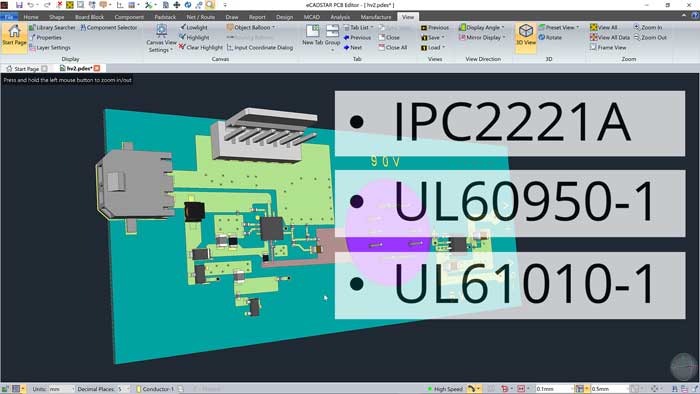Open the Library Searcher panel
The width and height of the screenshot is (700, 394).
click(52, 27)
